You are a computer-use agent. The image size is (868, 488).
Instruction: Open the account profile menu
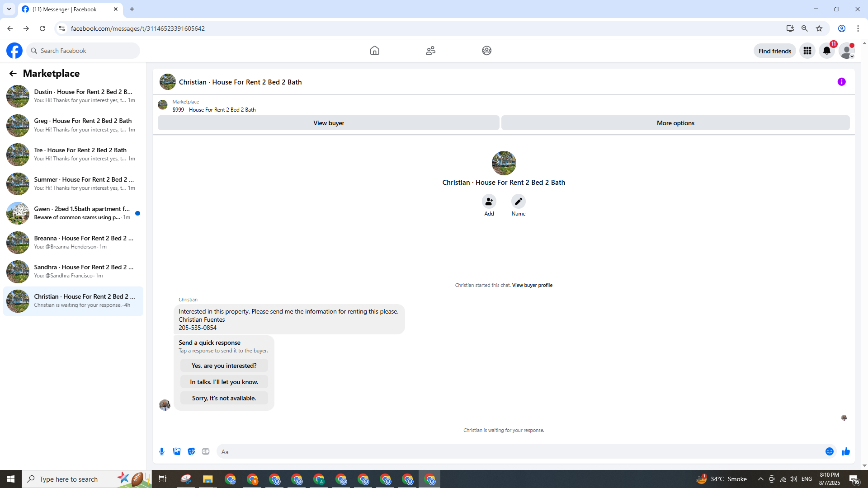coord(847,51)
